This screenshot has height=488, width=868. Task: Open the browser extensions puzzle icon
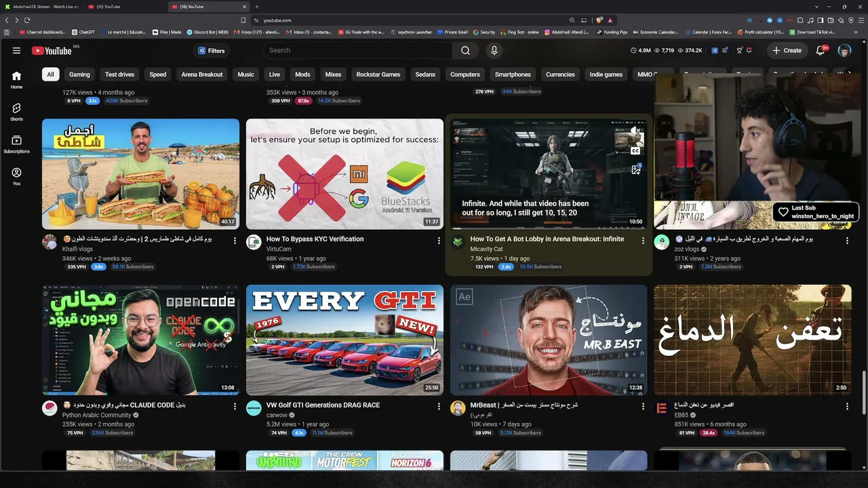click(x=802, y=20)
